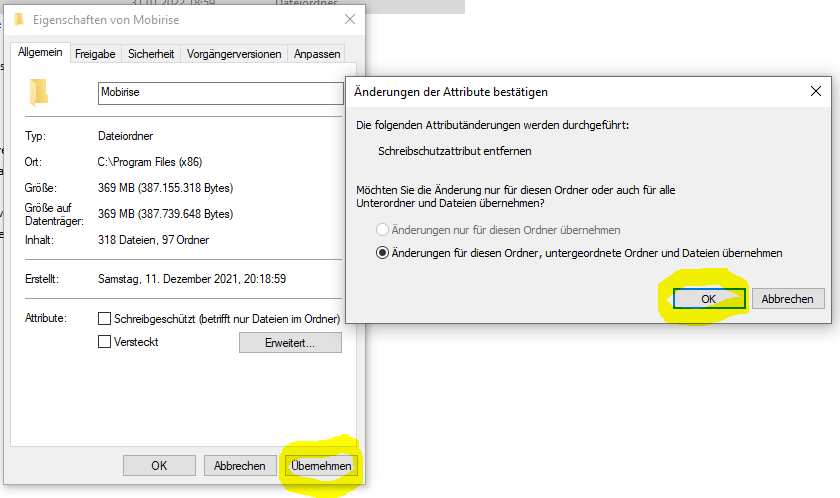Switch to the Vorgängerversionen tab
The height and width of the screenshot is (498, 840).
(x=234, y=54)
